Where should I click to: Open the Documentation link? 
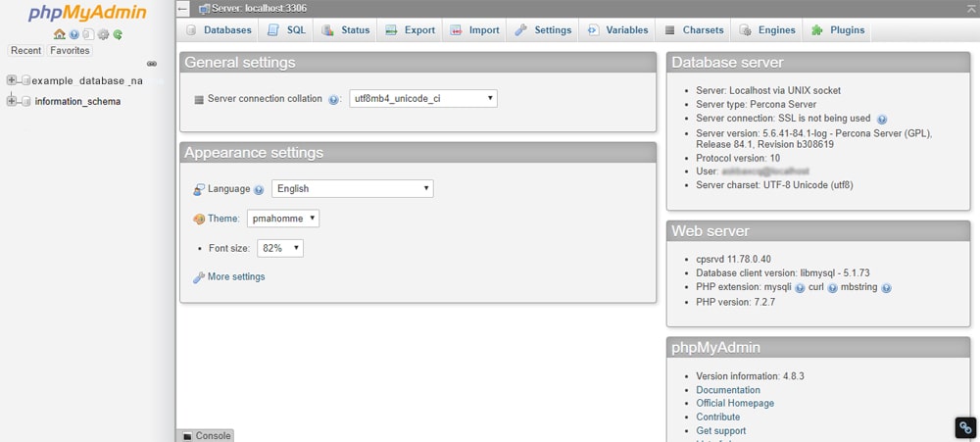coord(728,390)
